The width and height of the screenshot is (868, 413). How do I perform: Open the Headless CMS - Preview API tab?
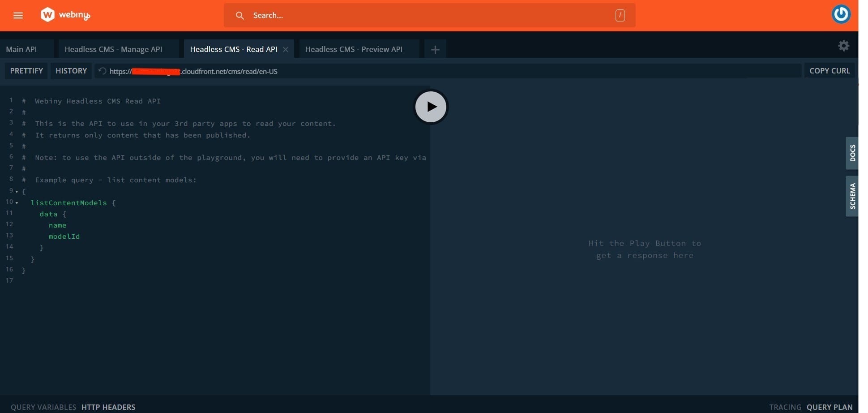point(354,49)
